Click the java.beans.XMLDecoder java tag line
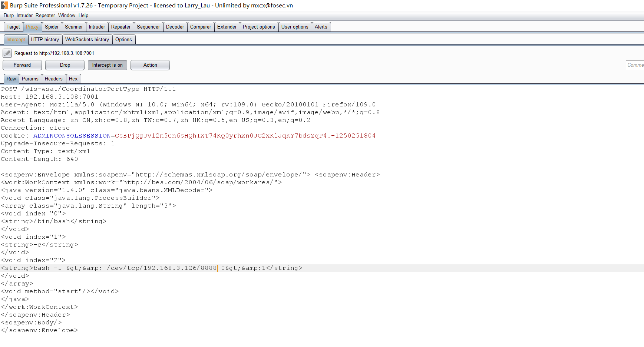This screenshot has width=644, height=347. pyautogui.click(x=107, y=190)
